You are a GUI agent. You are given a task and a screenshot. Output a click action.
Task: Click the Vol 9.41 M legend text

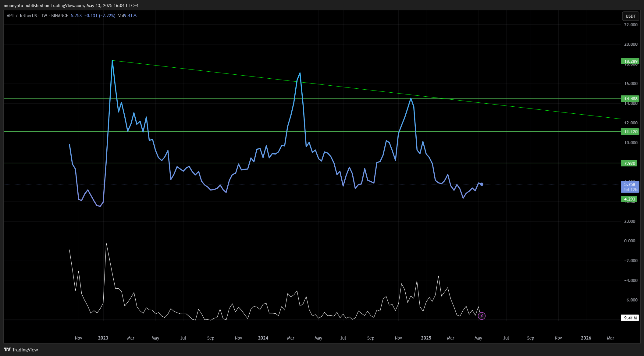tap(127, 16)
